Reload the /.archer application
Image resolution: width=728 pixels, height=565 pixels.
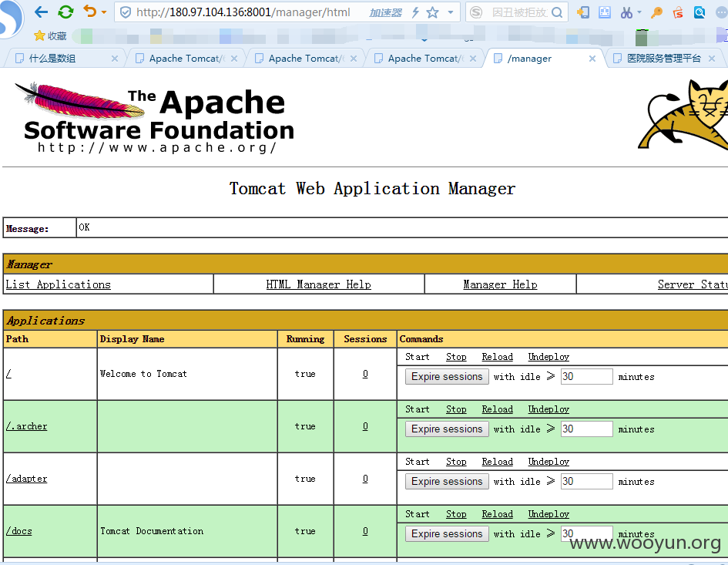tap(497, 409)
